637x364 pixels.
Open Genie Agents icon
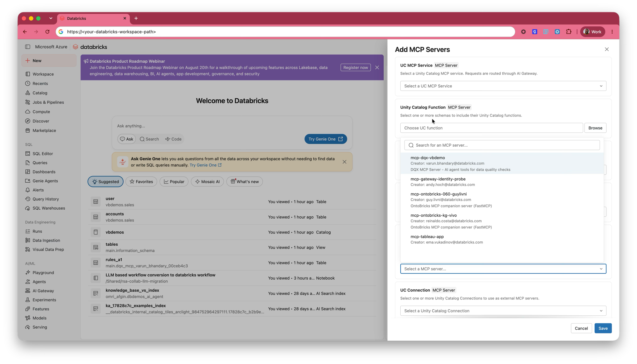(28, 181)
